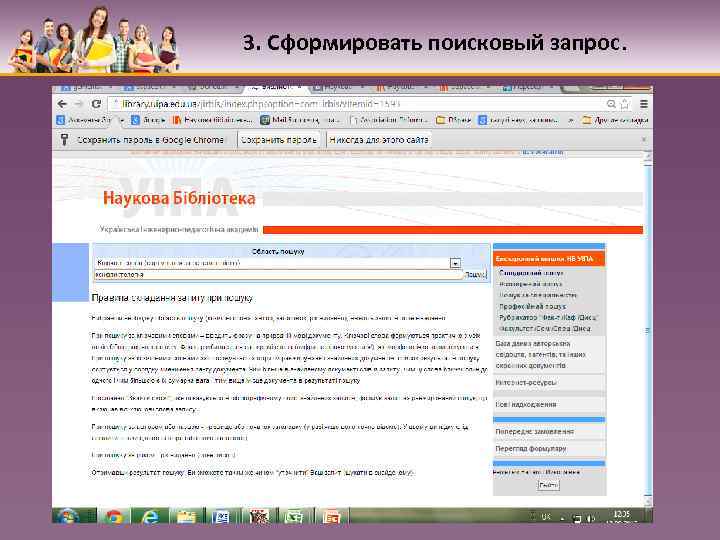Open Професійний пошук link

pos(533,306)
